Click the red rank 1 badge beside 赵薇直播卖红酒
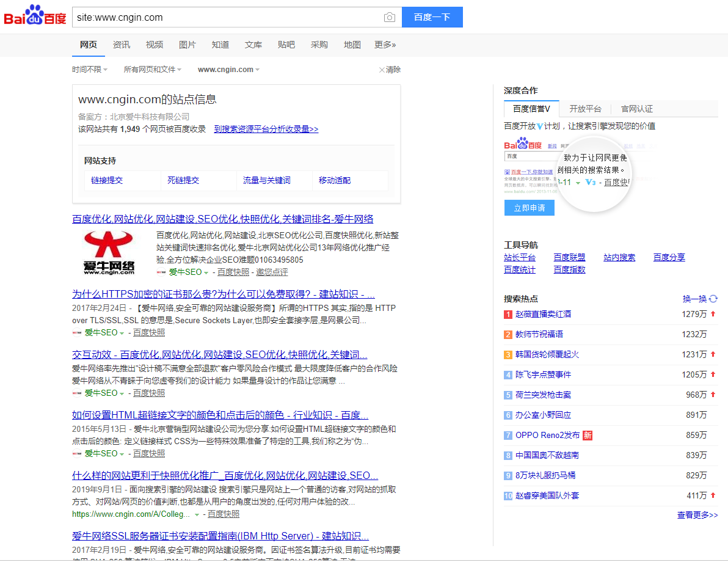Screen dimensions: 728x562 click(508, 314)
